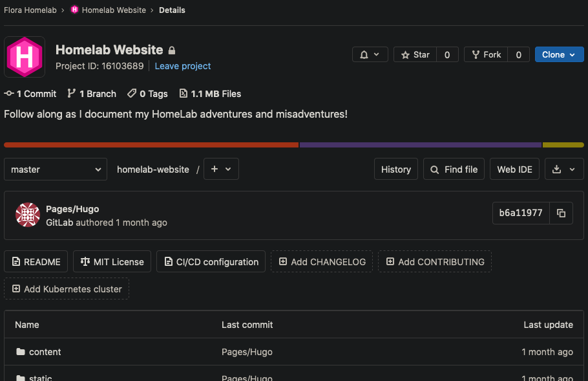Star the Homelab Website project
Screen dimensions: 588x381
(x=415, y=54)
